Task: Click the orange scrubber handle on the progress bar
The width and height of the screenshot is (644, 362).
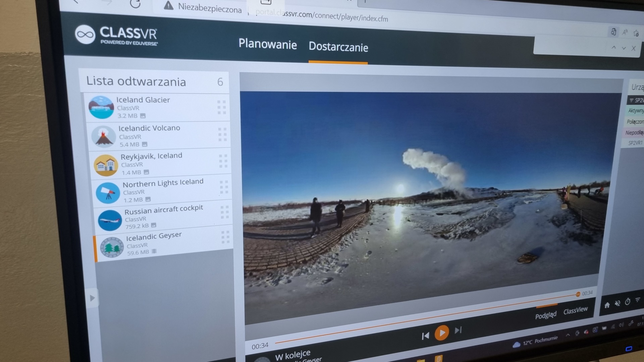Action: [578, 294]
